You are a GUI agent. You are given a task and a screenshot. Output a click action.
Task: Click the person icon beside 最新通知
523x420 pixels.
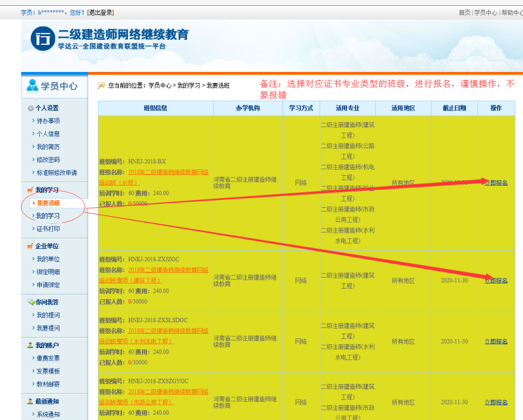(30, 401)
